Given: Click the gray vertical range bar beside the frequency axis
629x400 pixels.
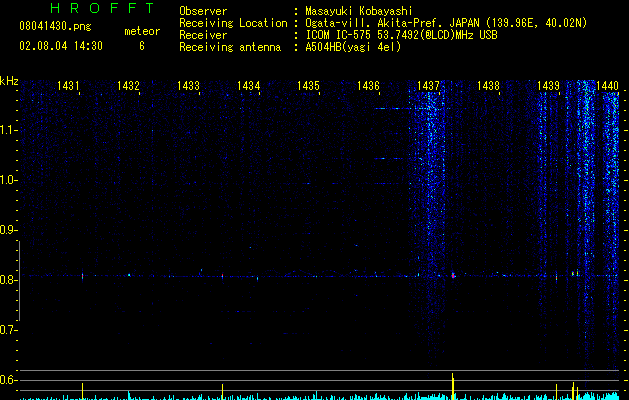Looking at the screenshot, I should (x=19, y=281).
